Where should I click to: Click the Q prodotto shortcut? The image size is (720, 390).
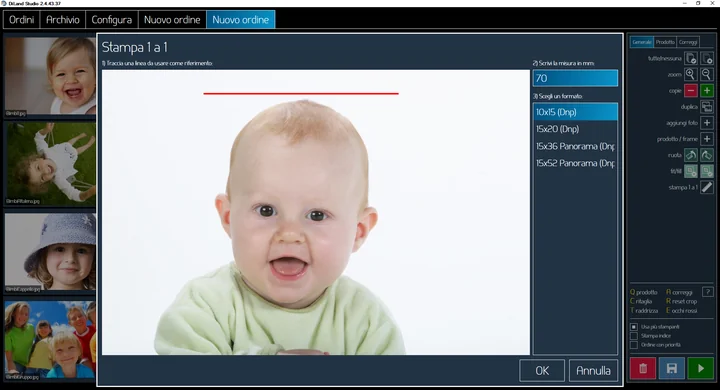(644, 292)
